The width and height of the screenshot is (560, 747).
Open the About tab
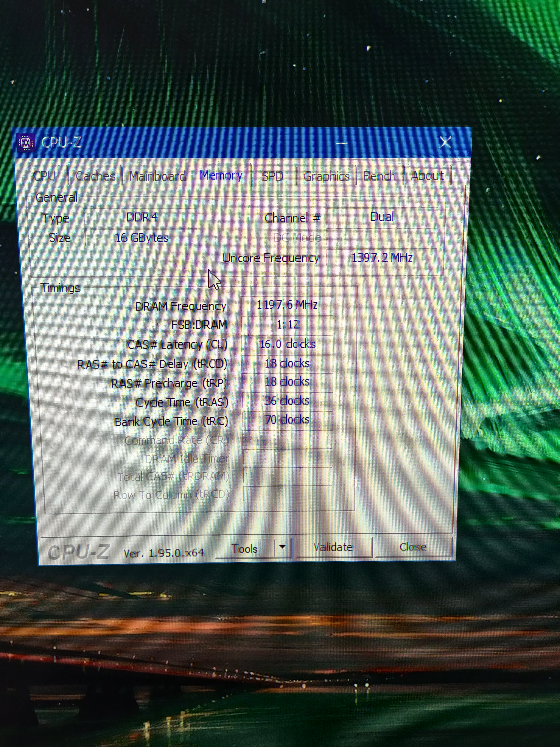pos(427,176)
